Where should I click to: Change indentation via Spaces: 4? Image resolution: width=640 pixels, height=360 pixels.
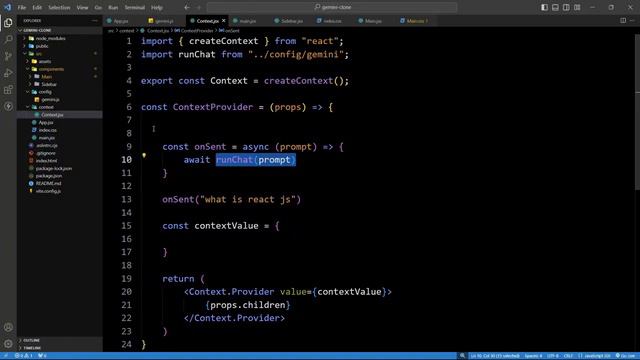coord(533,356)
